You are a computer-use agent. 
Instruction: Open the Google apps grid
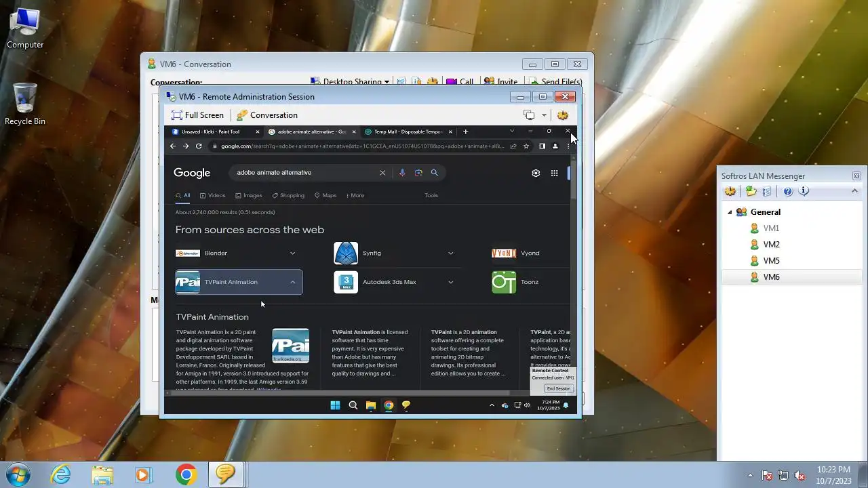pos(554,173)
